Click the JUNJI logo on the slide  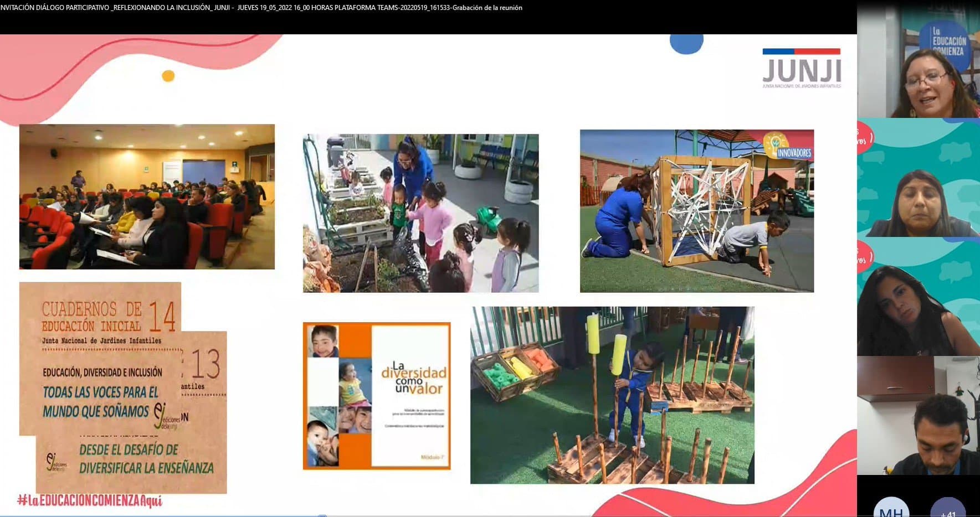[x=802, y=68]
